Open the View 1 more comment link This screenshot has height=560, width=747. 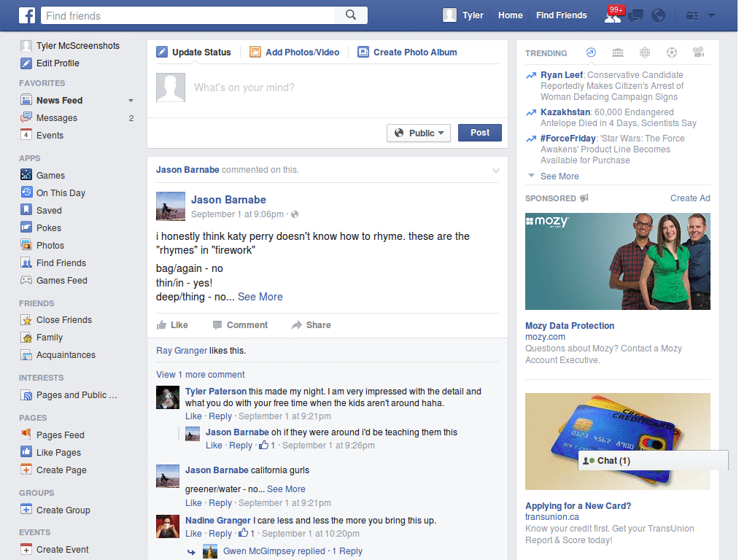click(200, 374)
